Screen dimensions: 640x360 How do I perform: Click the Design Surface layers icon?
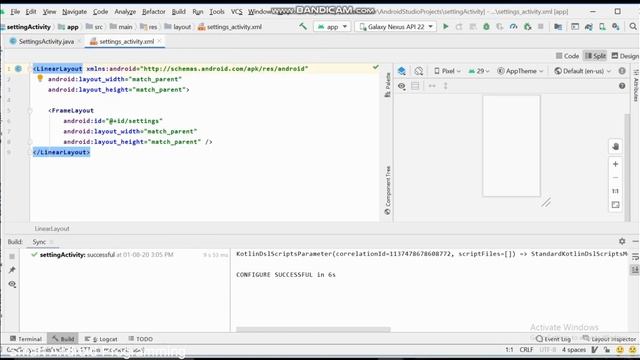tap(402, 71)
